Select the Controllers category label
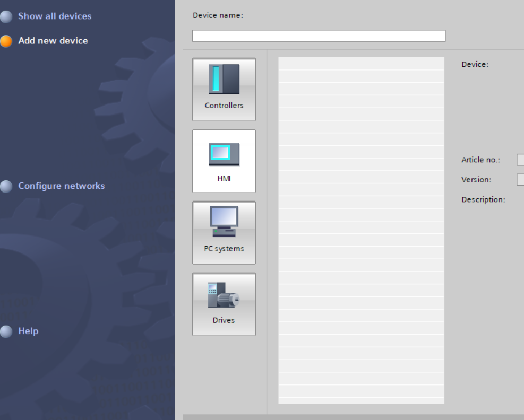The image size is (524, 420). click(x=224, y=106)
